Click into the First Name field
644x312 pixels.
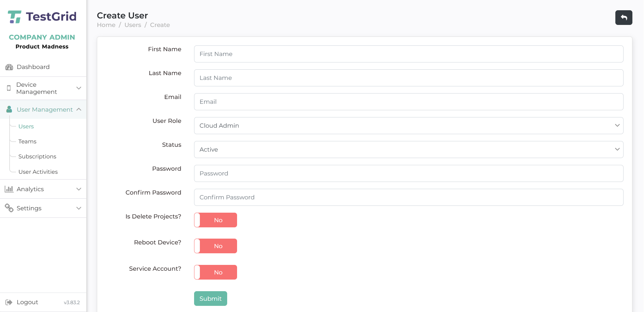click(x=408, y=54)
